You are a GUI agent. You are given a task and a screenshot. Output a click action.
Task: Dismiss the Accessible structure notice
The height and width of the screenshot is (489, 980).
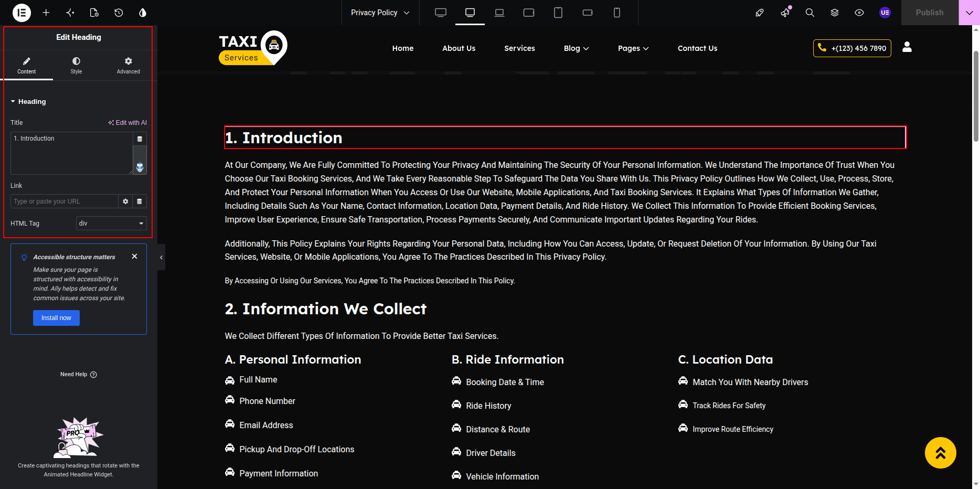[135, 257]
